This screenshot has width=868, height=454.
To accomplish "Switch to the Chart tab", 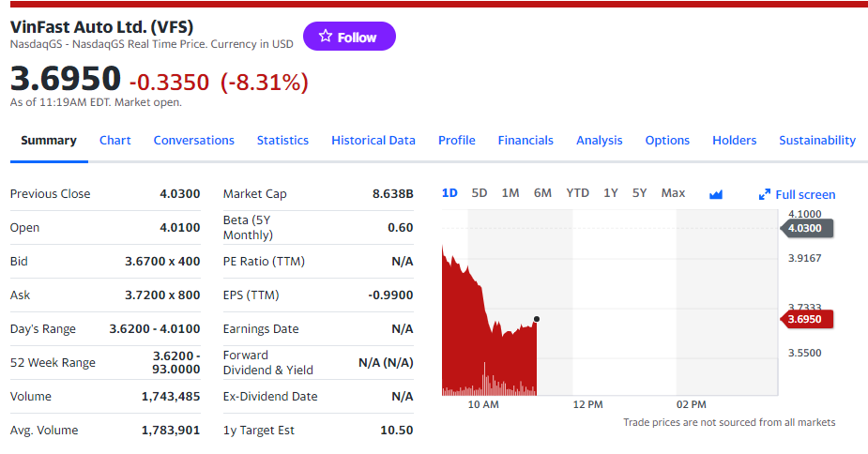I will (x=115, y=140).
